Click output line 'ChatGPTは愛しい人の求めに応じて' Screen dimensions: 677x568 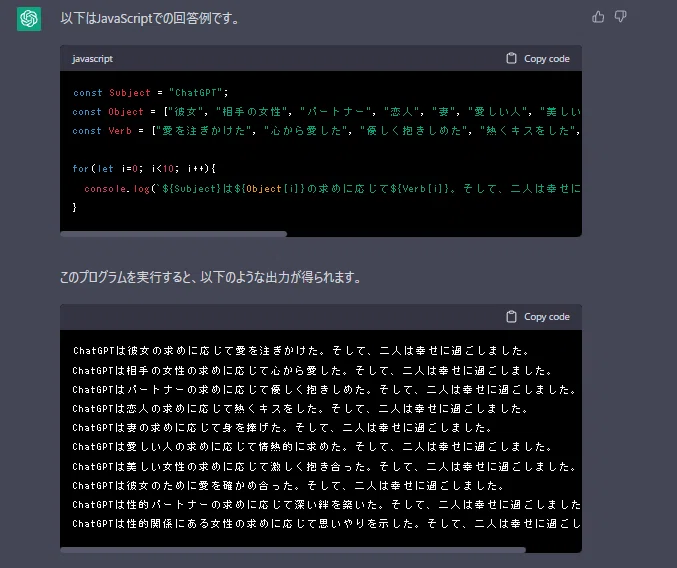(313, 447)
